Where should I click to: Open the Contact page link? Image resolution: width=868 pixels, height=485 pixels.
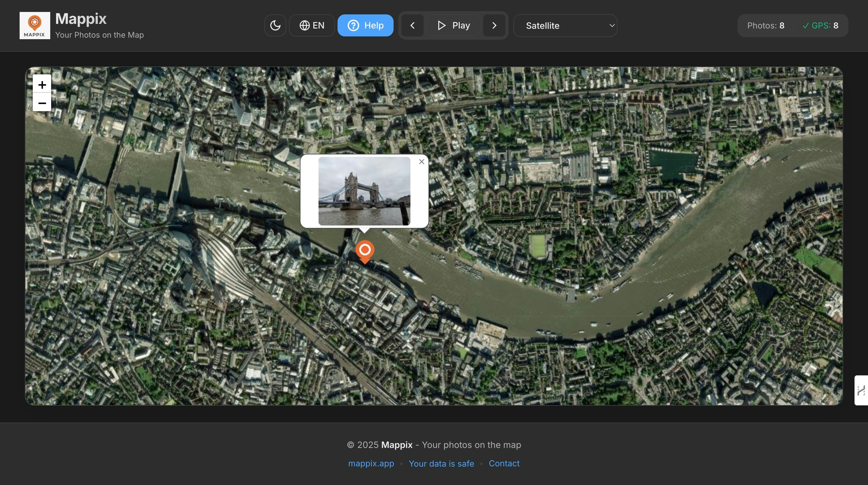tap(504, 464)
